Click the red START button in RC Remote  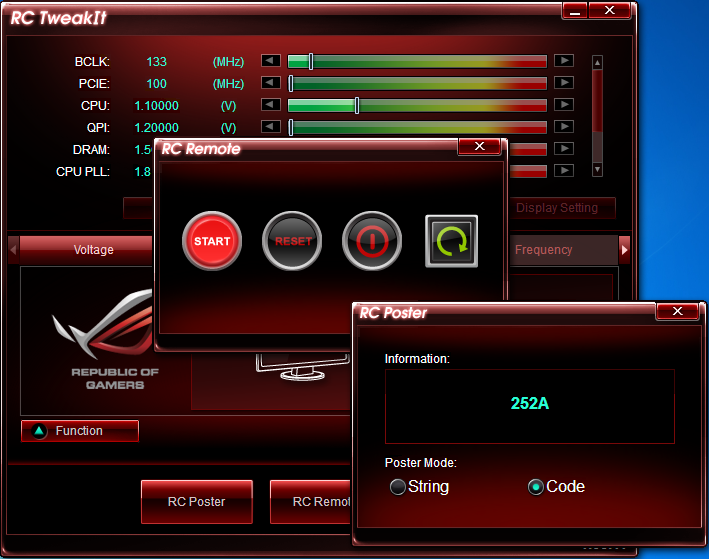click(212, 241)
